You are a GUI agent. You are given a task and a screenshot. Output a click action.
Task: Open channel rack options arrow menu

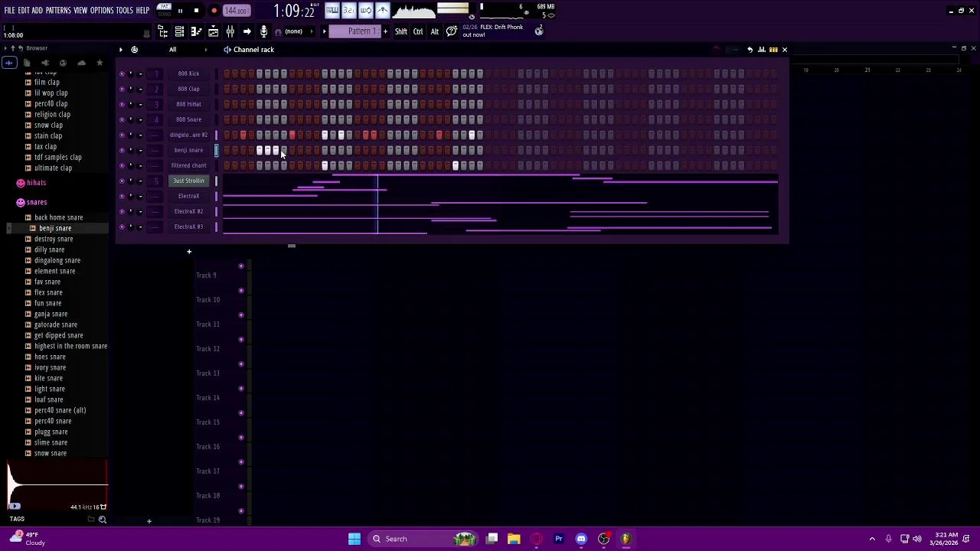click(x=120, y=50)
